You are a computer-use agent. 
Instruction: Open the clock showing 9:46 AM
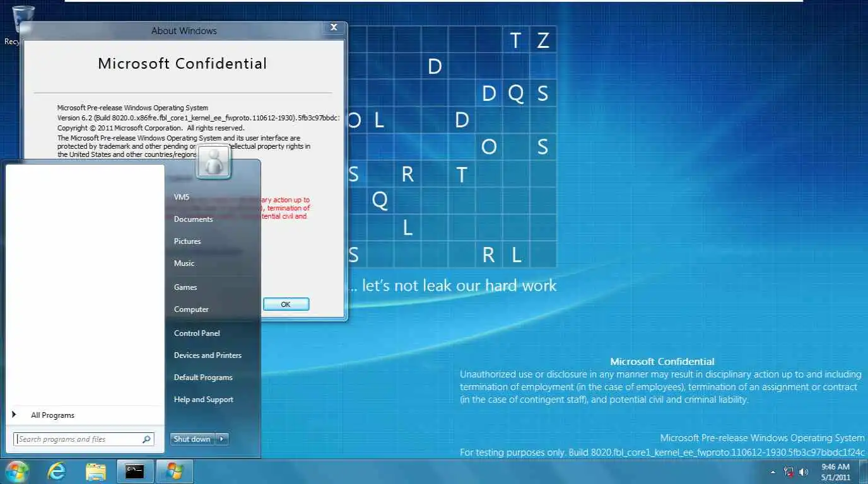tap(836, 471)
